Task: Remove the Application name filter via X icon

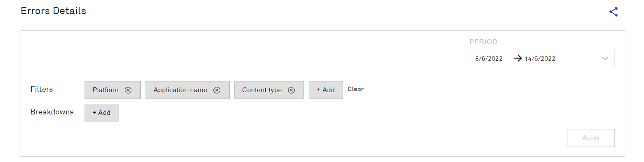Action: point(217,90)
